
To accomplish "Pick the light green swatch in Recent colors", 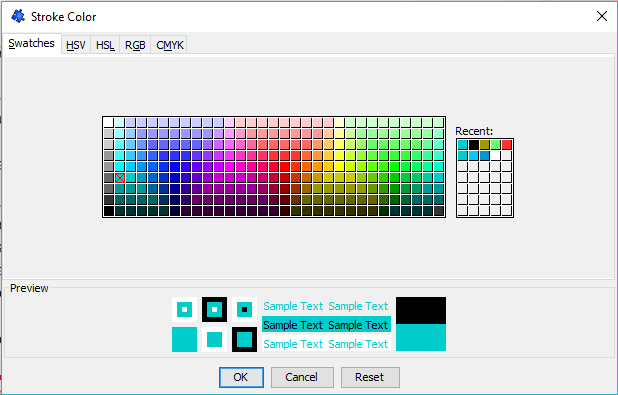I will pos(496,145).
